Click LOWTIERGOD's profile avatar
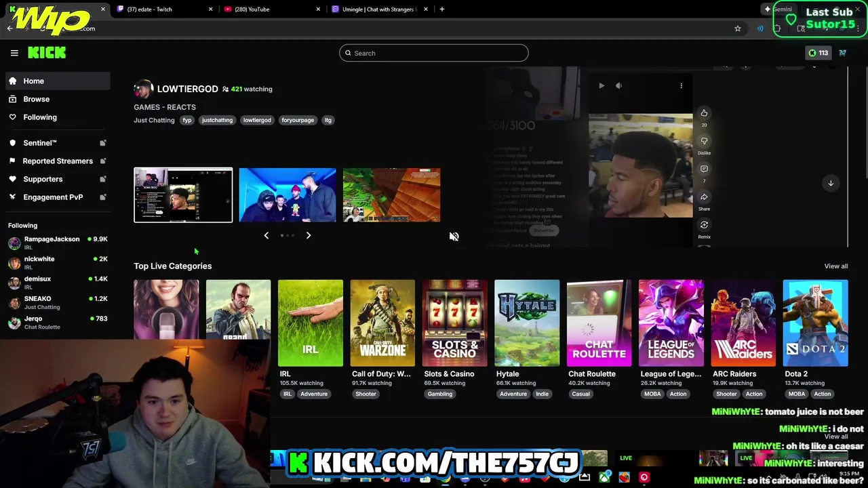868x488 pixels. pos(143,89)
